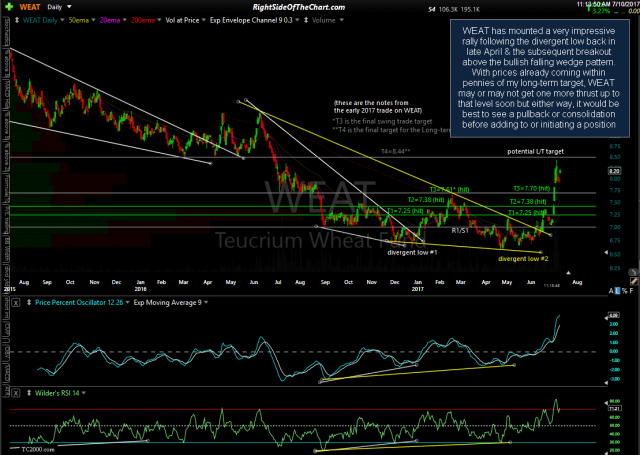
Task: Click the right 'T2=7.38 (hit)' label
Action: pyautogui.click(x=528, y=202)
